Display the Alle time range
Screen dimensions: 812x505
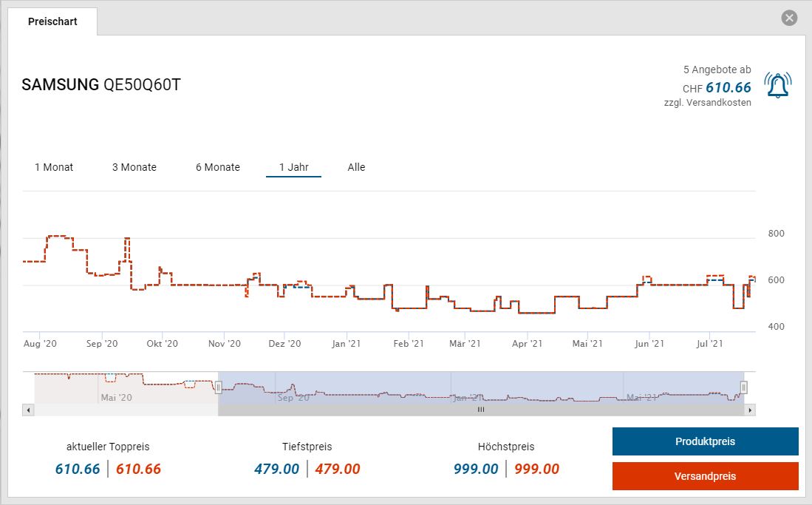click(x=356, y=167)
